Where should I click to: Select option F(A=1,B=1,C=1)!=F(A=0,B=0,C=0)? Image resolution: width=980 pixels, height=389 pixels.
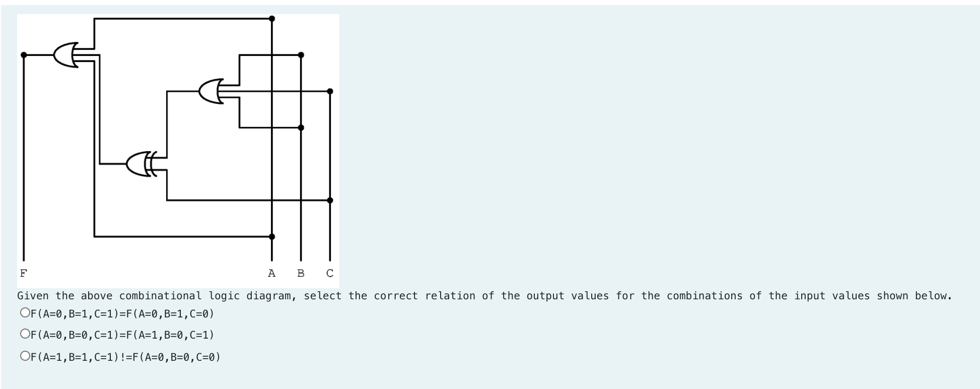point(24,356)
